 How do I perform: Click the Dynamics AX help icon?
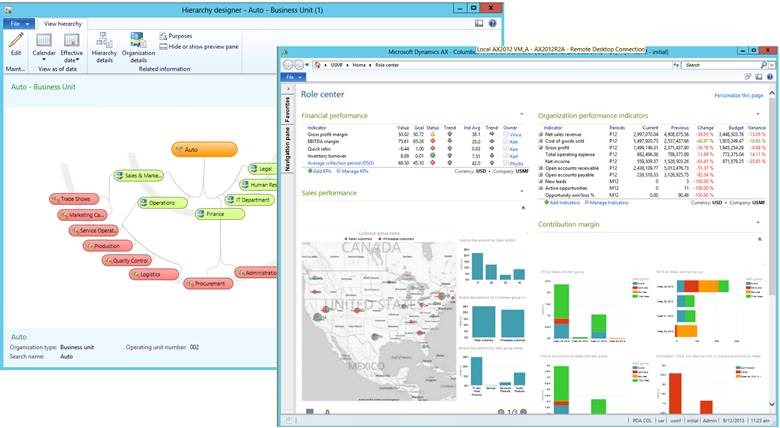(770, 77)
